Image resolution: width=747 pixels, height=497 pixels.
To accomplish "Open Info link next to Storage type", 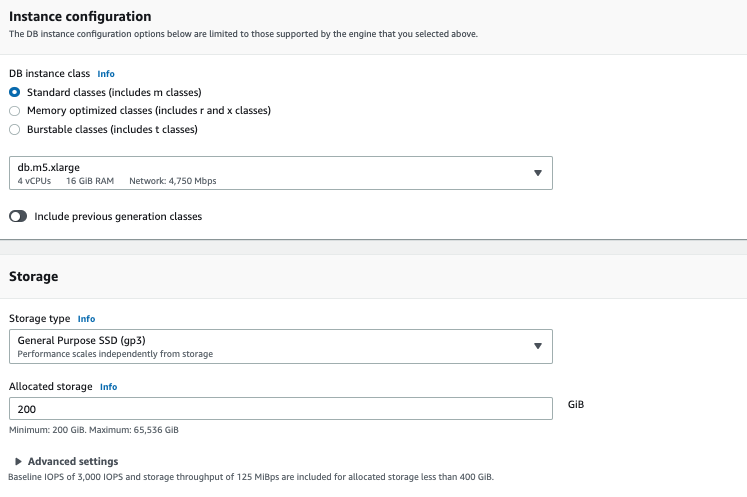I will (x=86, y=319).
